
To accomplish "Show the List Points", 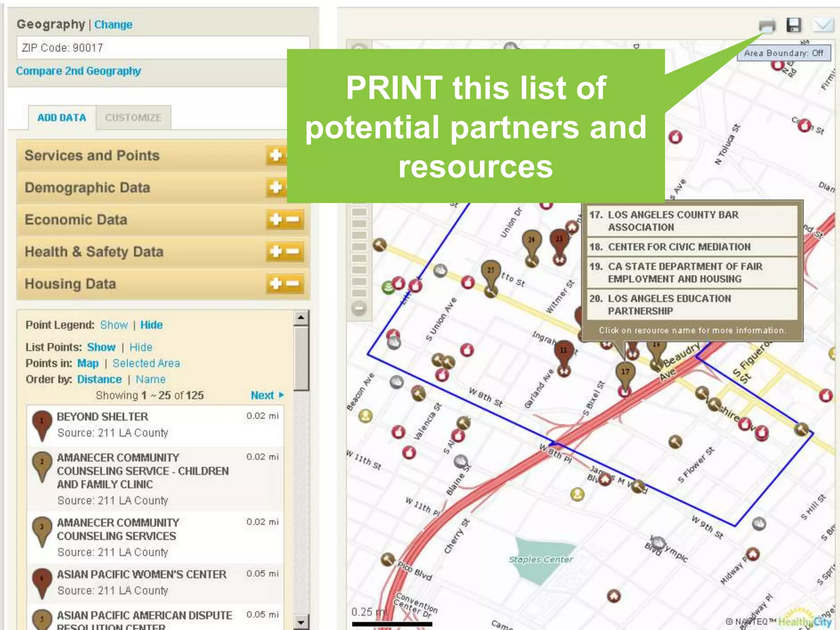I will 101,347.
